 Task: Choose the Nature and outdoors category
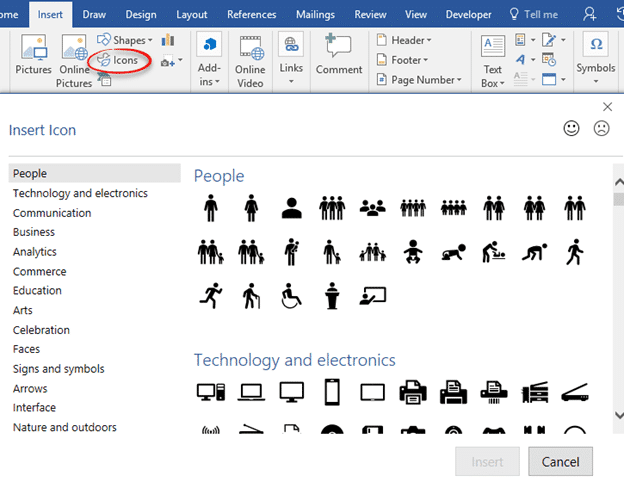[x=65, y=427]
